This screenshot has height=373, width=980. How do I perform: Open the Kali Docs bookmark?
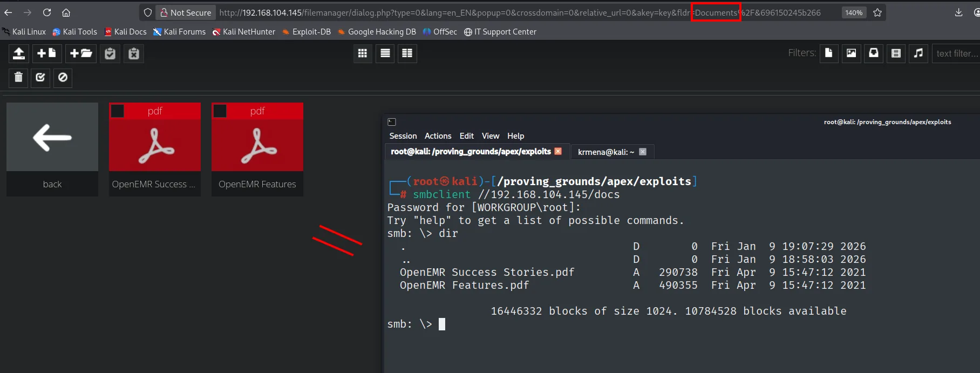click(125, 32)
